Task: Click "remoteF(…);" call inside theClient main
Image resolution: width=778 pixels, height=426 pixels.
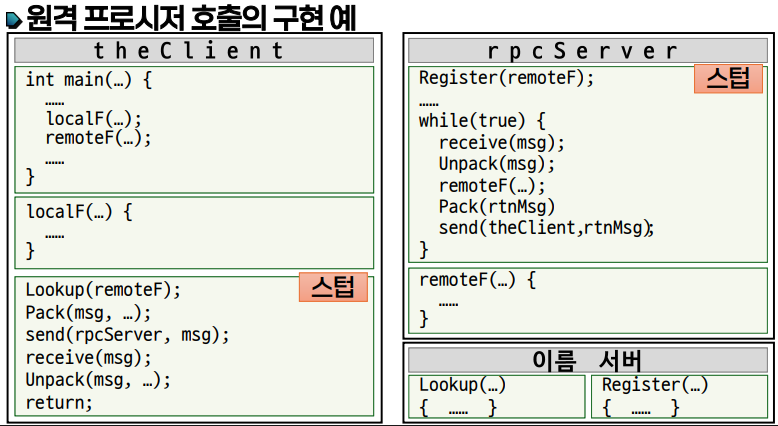Action: 98,138
